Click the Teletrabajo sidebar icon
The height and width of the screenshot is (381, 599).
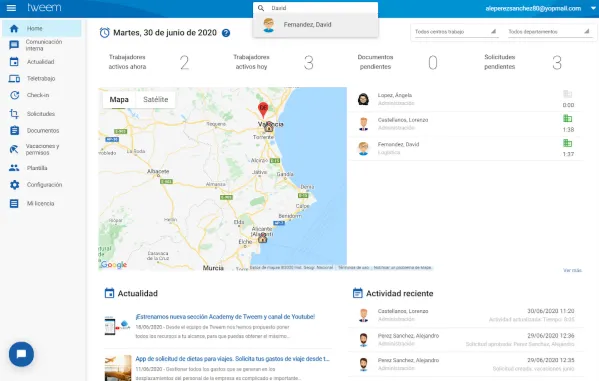(14, 79)
